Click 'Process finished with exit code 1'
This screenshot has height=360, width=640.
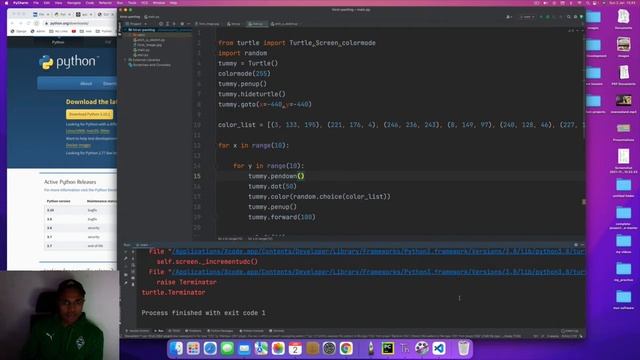(203, 313)
